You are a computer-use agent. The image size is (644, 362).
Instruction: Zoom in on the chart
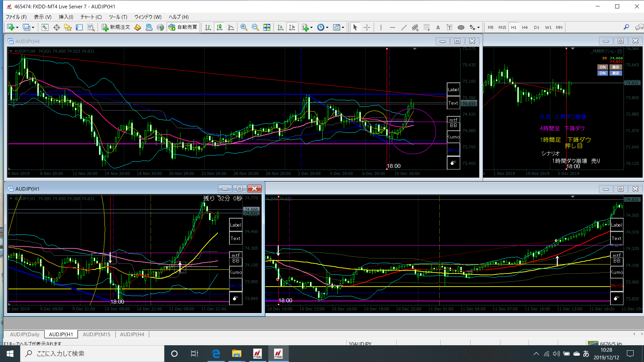click(x=244, y=27)
